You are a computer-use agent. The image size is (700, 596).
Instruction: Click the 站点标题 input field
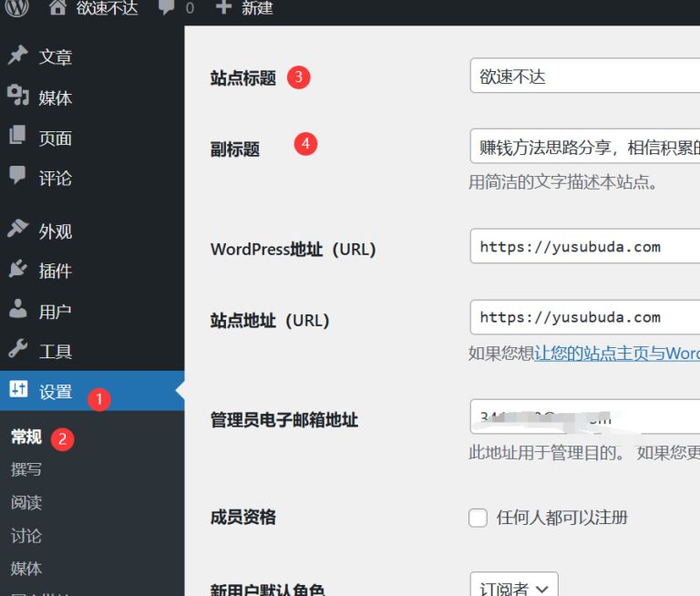584,77
